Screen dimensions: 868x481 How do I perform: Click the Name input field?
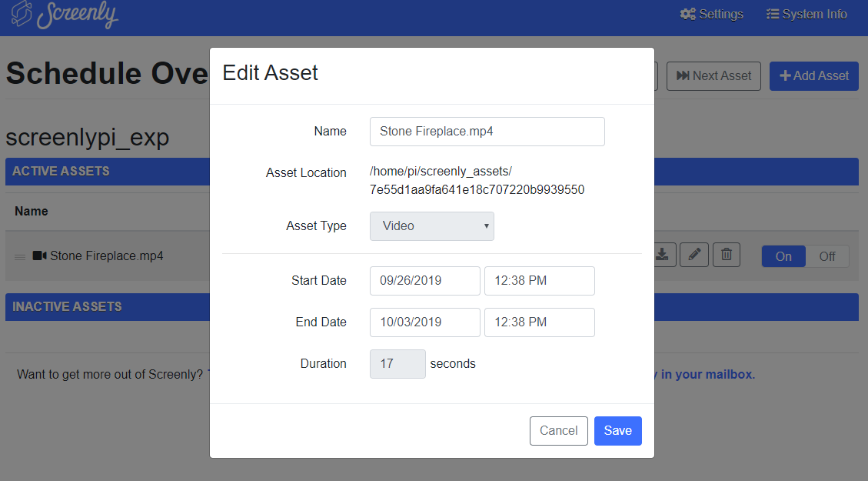(487, 132)
